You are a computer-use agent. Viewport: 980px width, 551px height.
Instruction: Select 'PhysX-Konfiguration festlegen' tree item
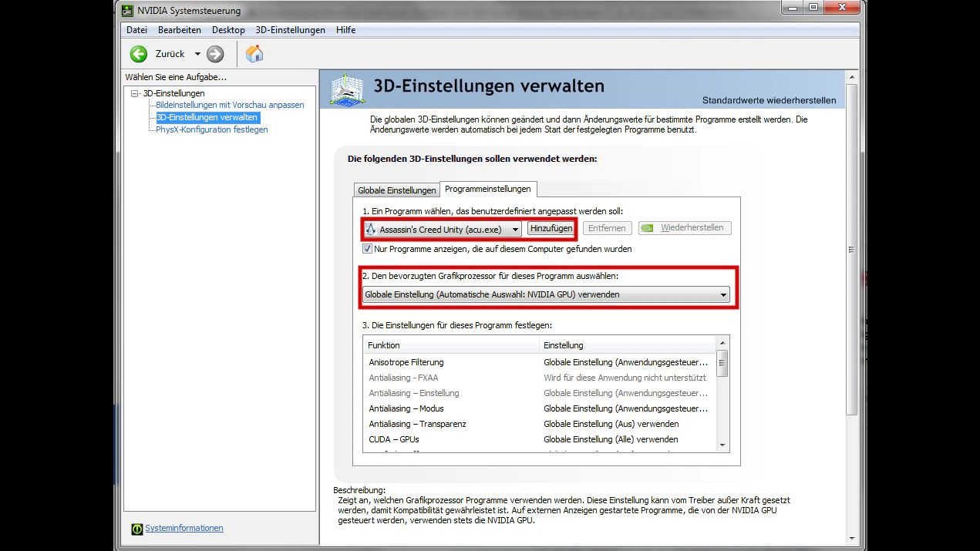tap(212, 129)
